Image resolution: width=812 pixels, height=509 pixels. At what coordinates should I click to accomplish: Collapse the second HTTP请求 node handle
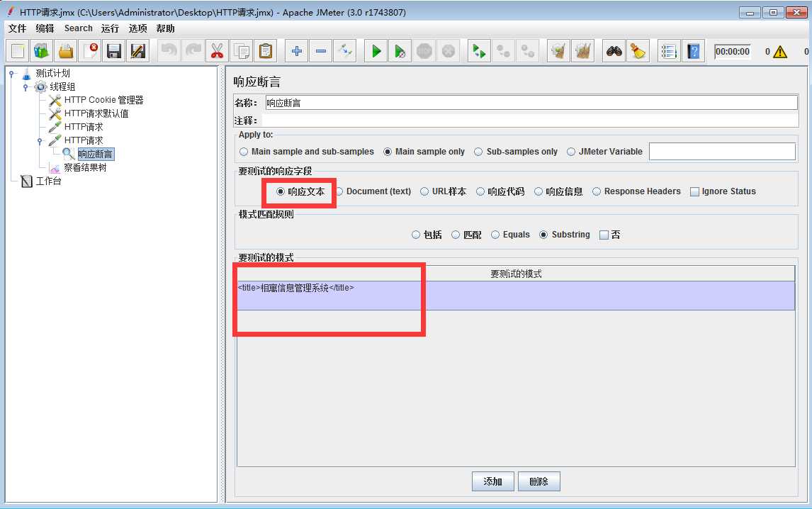40,141
